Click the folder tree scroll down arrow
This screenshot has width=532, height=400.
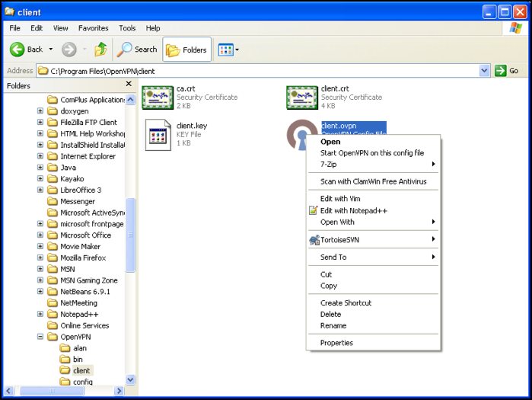pyautogui.click(x=130, y=379)
